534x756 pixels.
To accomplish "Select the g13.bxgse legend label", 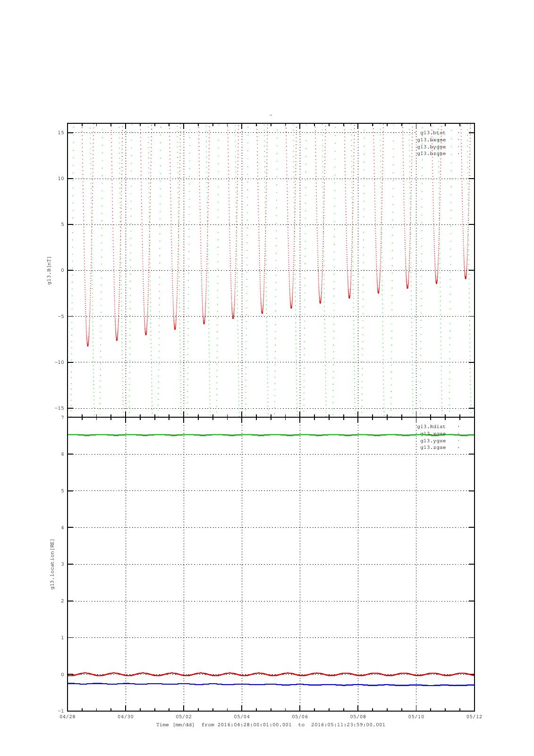I will tap(431, 140).
